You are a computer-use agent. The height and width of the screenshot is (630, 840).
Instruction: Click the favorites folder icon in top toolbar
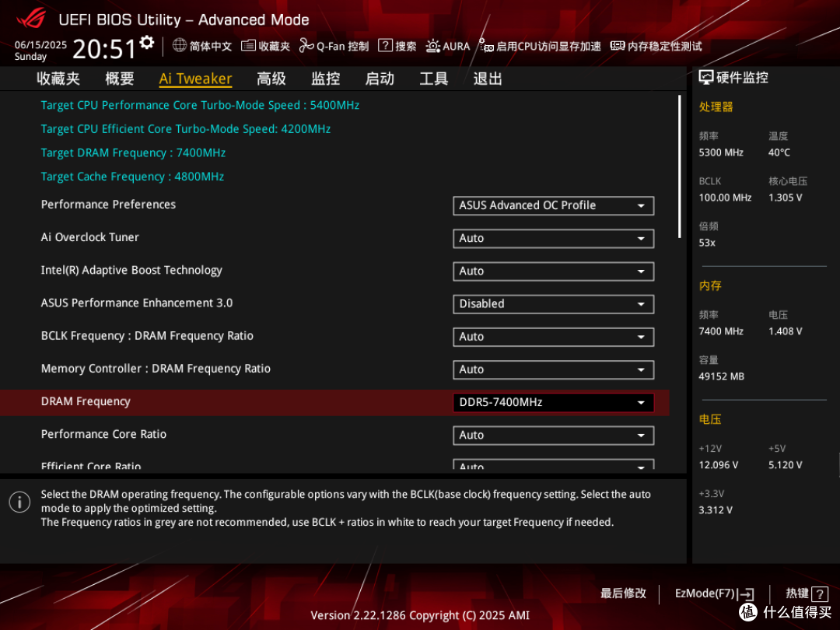coord(248,46)
